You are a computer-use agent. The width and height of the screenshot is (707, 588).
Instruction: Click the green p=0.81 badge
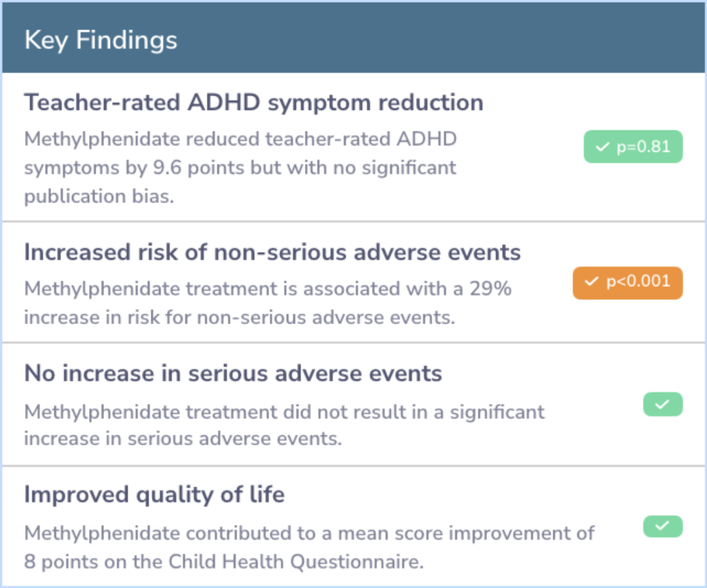coord(633,147)
